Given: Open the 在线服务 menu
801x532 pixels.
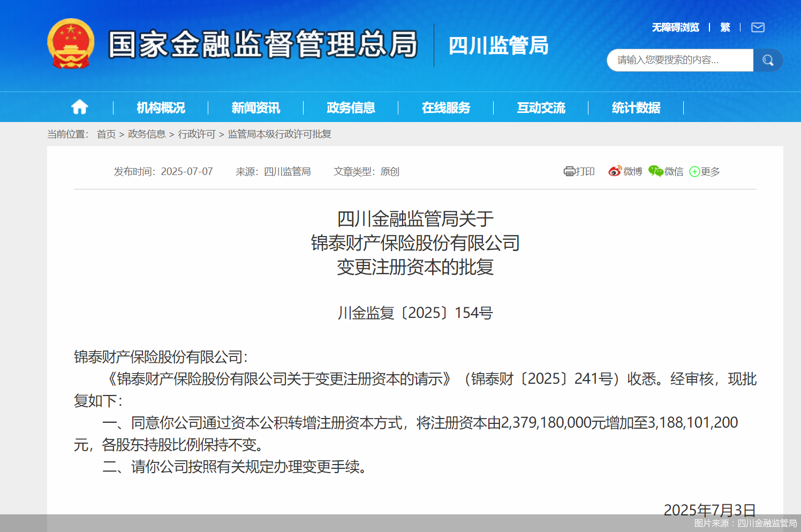Looking at the screenshot, I should coord(446,108).
